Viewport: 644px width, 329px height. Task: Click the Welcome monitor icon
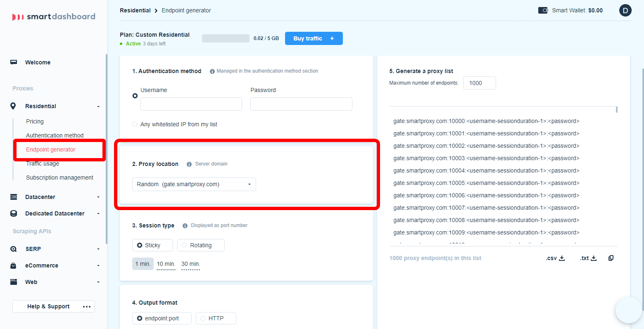coord(14,62)
